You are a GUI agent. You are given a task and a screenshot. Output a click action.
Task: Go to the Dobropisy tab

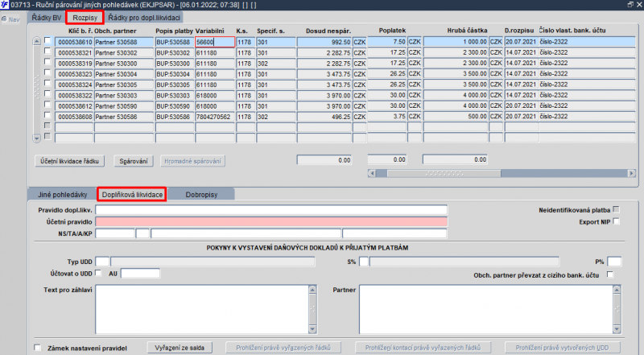pos(201,194)
